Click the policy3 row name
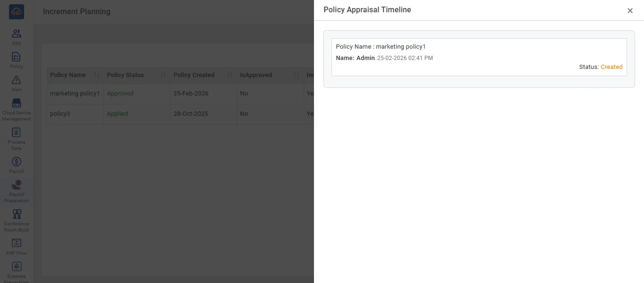This screenshot has width=644, height=283. coord(60,114)
